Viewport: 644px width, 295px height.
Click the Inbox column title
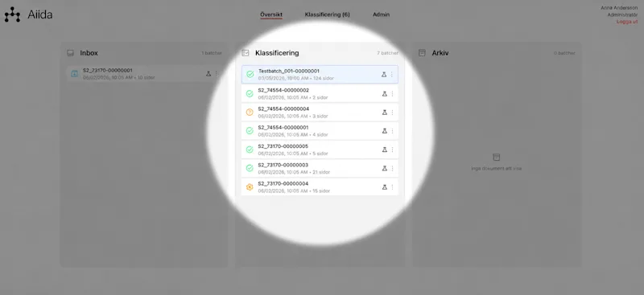pos(89,53)
